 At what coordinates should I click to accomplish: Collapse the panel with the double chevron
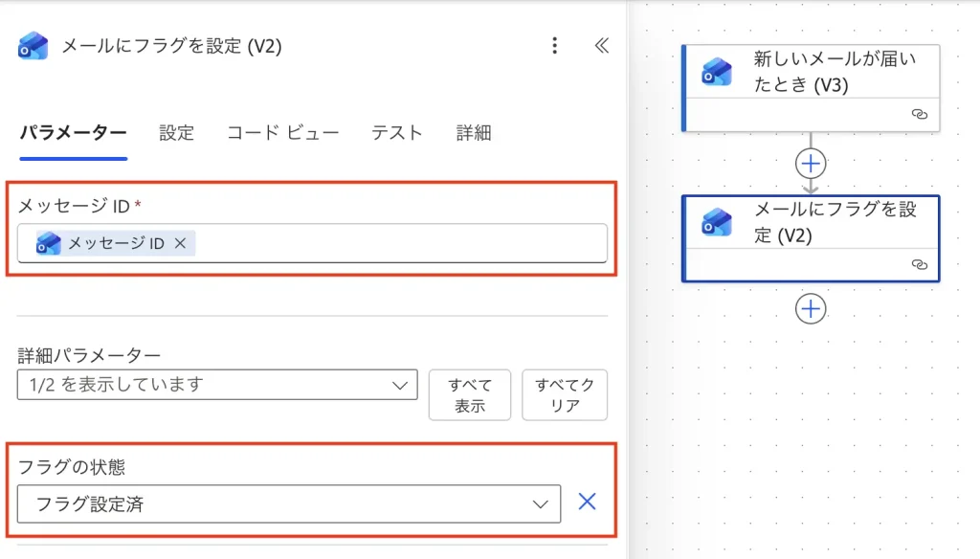coord(602,46)
